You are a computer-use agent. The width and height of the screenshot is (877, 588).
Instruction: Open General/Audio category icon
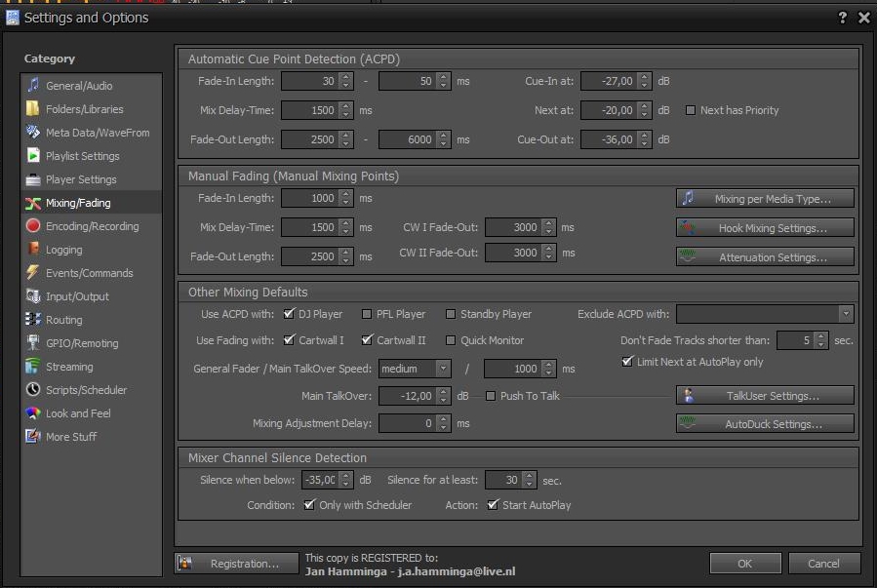click(x=33, y=85)
